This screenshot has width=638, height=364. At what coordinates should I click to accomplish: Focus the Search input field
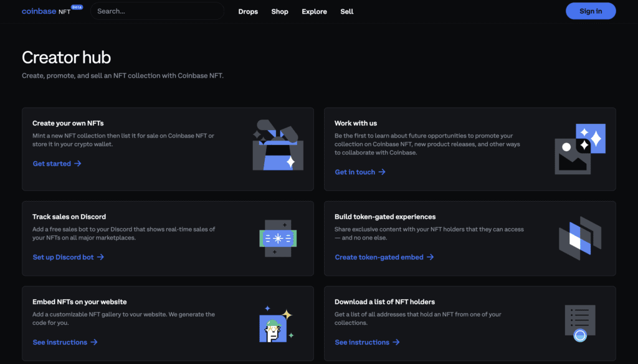pos(157,11)
